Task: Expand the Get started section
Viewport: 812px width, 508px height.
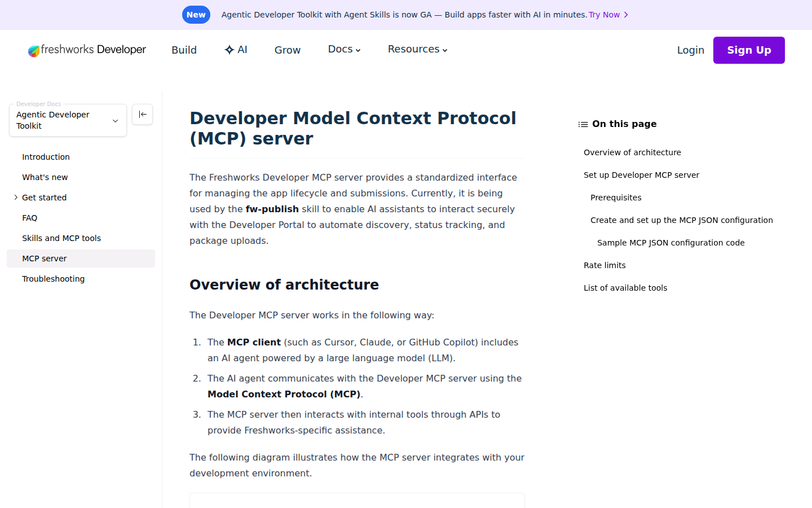Action: click(x=16, y=198)
